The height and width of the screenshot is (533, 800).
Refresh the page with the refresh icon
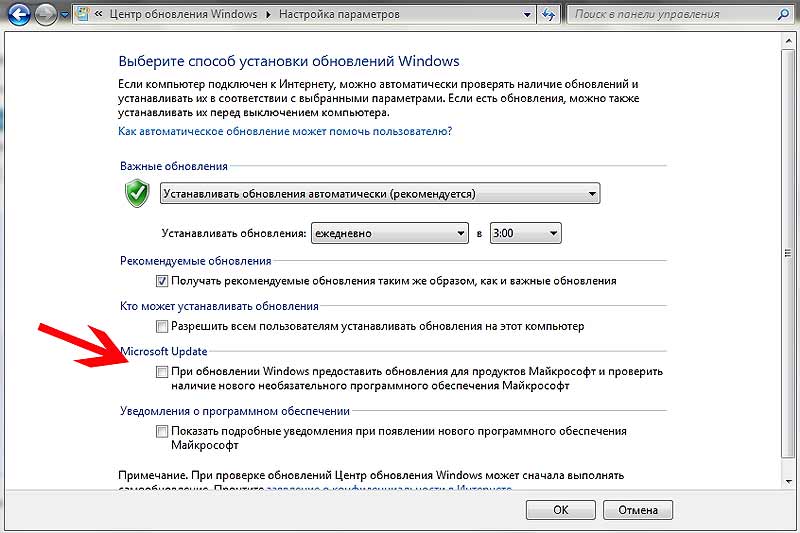(548, 15)
